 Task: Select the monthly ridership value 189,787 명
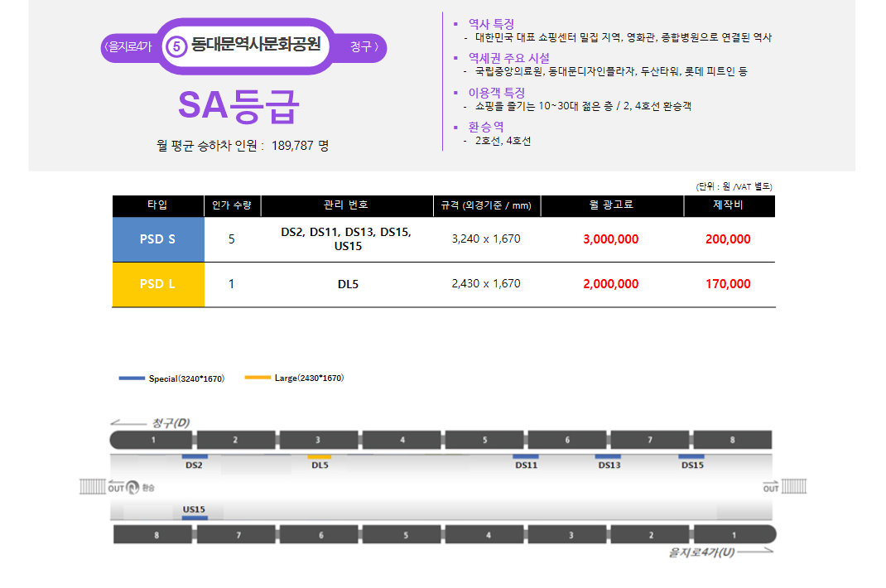point(300,146)
